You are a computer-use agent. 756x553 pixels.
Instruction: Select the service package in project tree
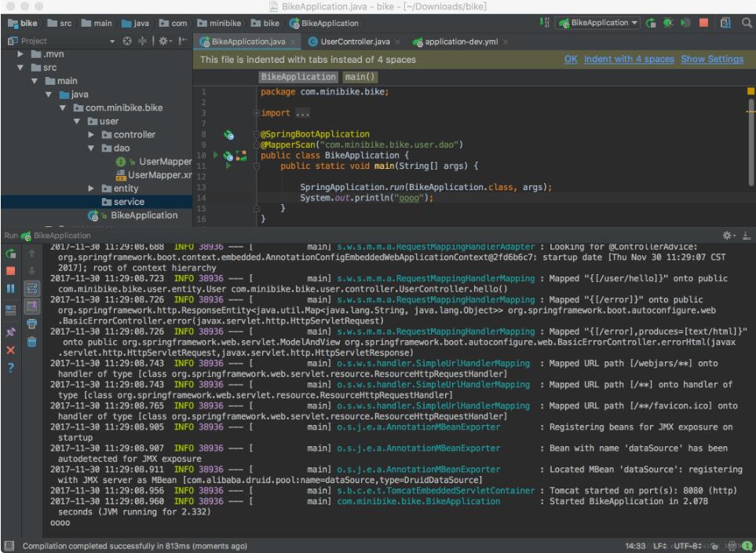(x=128, y=202)
